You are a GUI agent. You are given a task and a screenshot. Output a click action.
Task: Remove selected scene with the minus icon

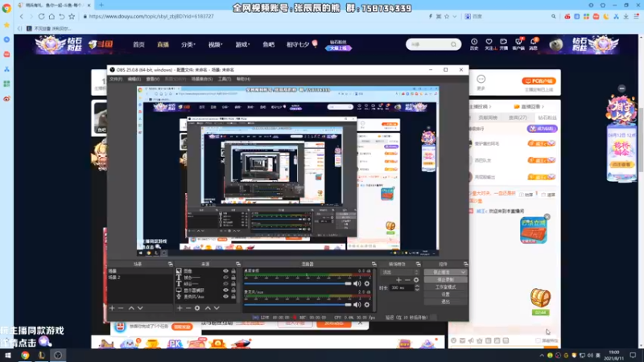[121, 308]
